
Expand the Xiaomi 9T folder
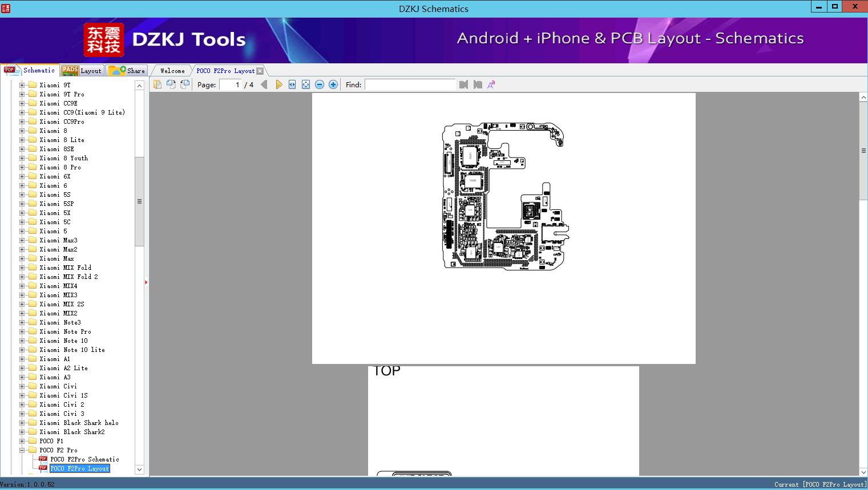click(x=22, y=85)
